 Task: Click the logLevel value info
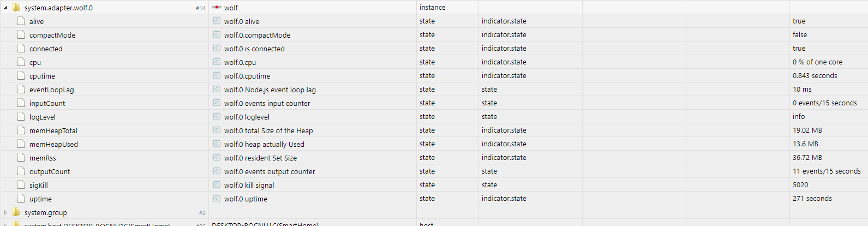pos(799,116)
